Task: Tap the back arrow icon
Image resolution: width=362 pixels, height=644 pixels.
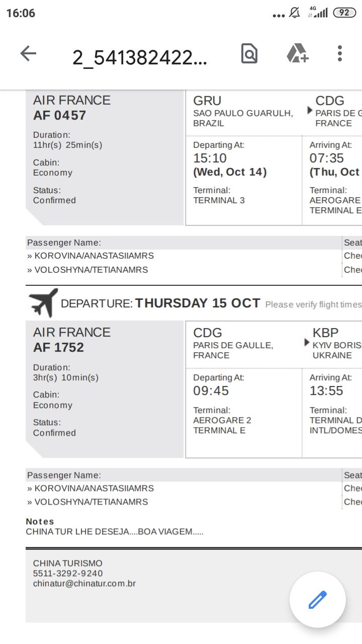Action: click(x=28, y=53)
